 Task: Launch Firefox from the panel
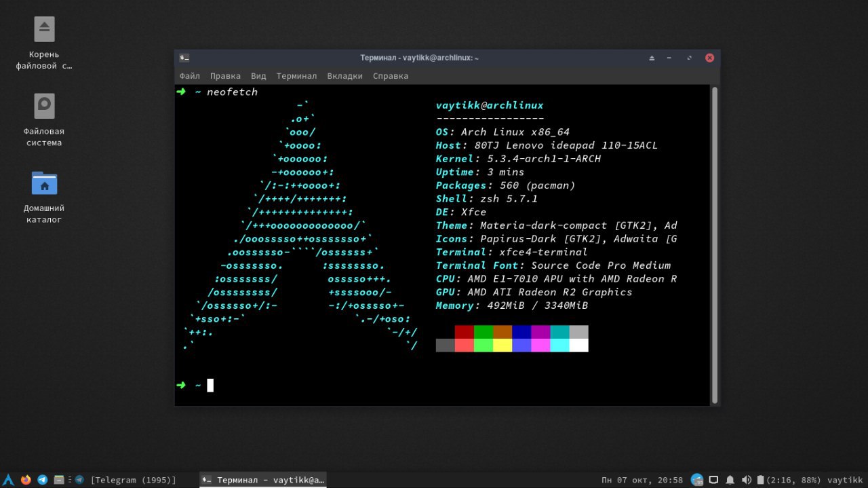26,480
